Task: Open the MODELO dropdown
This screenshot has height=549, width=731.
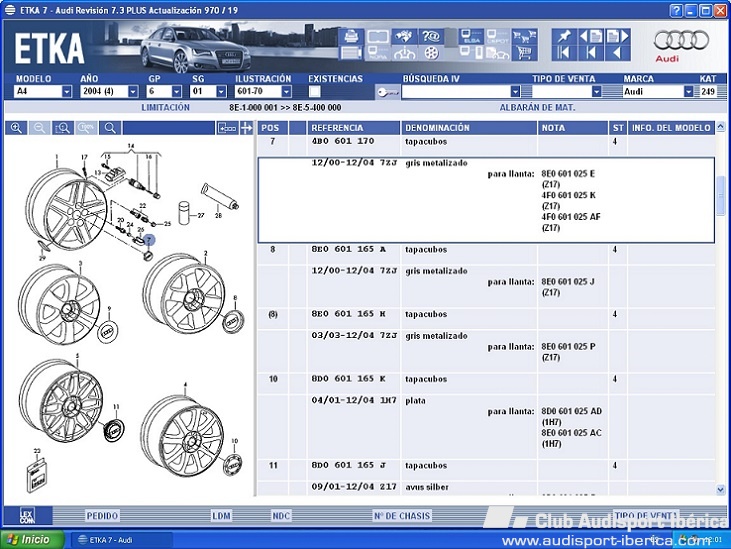Action: pyautogui.click(x=67, y=91)
